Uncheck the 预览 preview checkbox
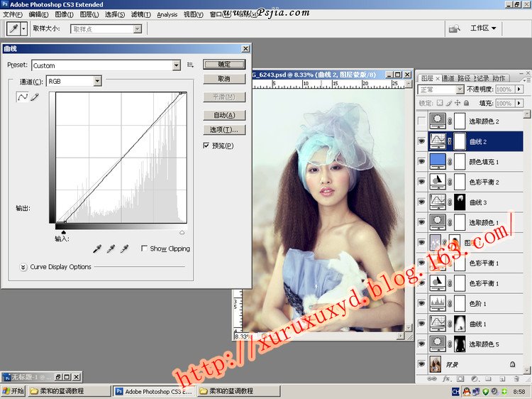Screen dimensions: 532x399 206,146
